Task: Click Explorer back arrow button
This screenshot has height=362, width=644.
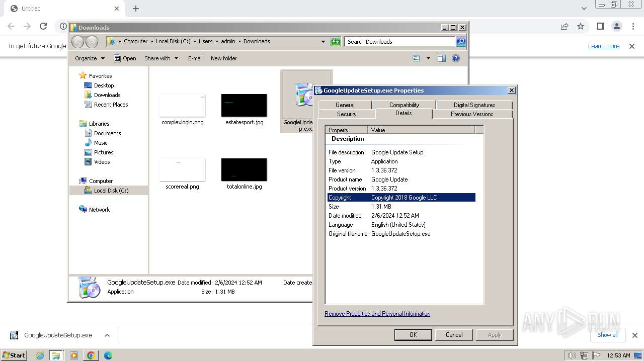Action: (78, 42)
